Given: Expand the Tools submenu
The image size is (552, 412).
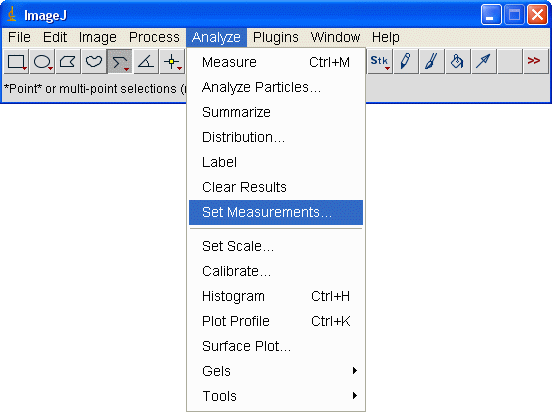Looking at the screenshot, I should pyautogui.click(x=276, y=396).
